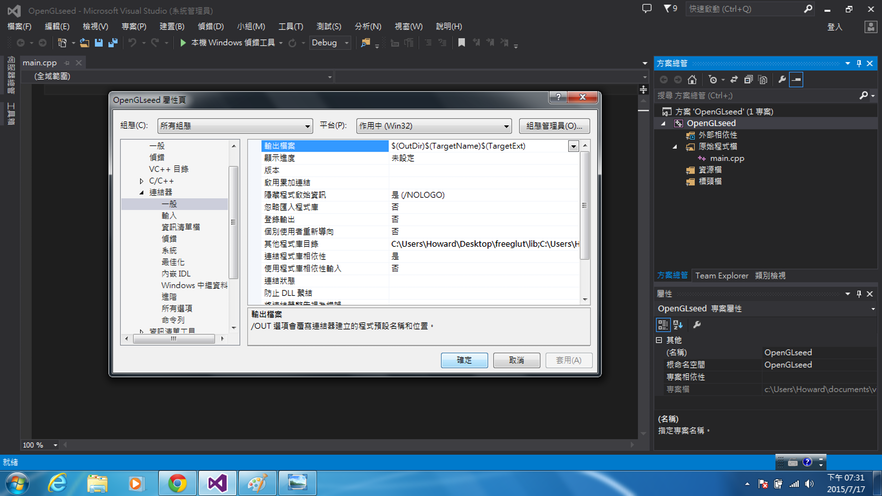Collapse the source files folder in Solution Explorer
This screenshot has width=882, height=496.
(675, 147)
